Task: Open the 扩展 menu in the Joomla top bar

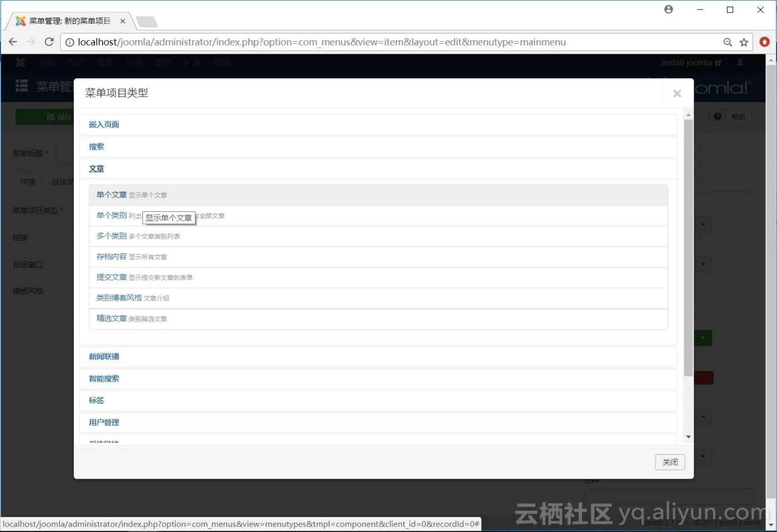Action: (x=193, y=63)
